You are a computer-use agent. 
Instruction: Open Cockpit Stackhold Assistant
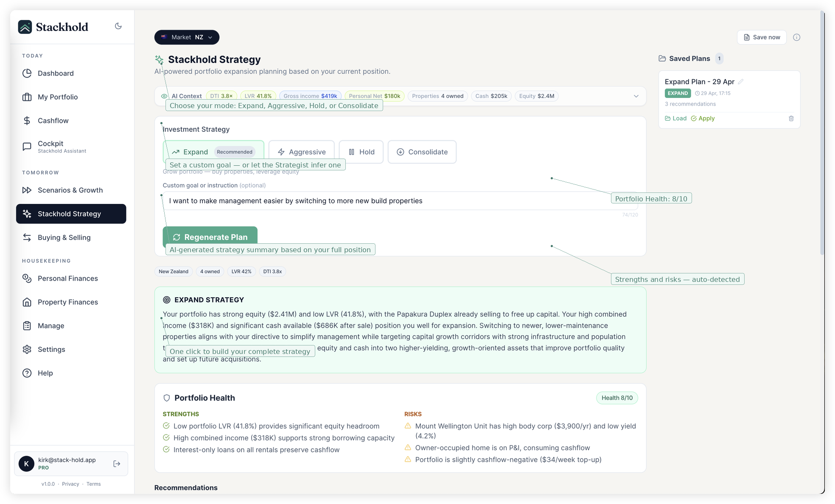(71, 147)
